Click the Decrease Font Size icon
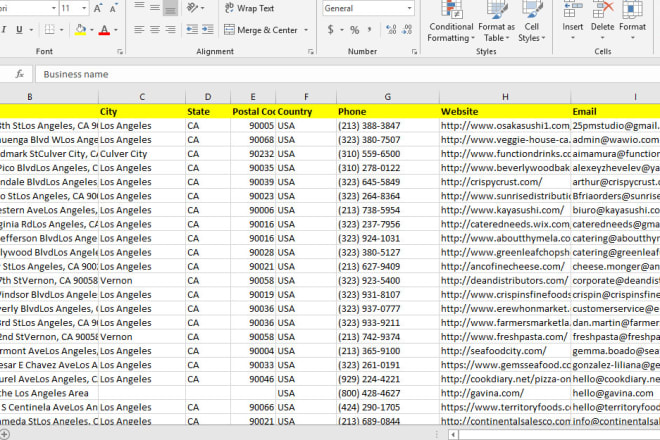This screenshot has height=440, width=660. [114, 8]
